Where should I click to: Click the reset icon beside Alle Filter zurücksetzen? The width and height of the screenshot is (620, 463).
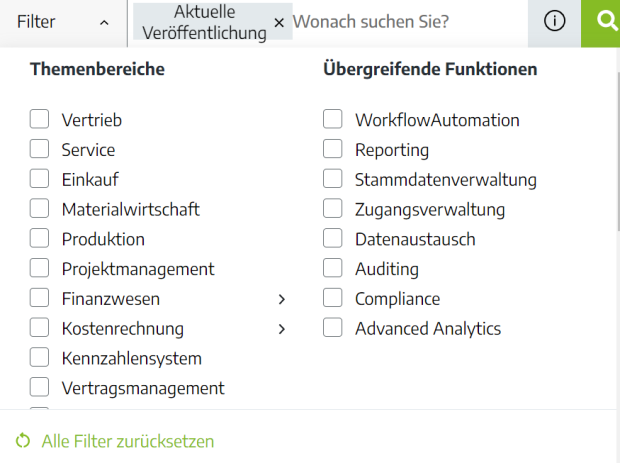pyautogui.click(x=23, y=441)
